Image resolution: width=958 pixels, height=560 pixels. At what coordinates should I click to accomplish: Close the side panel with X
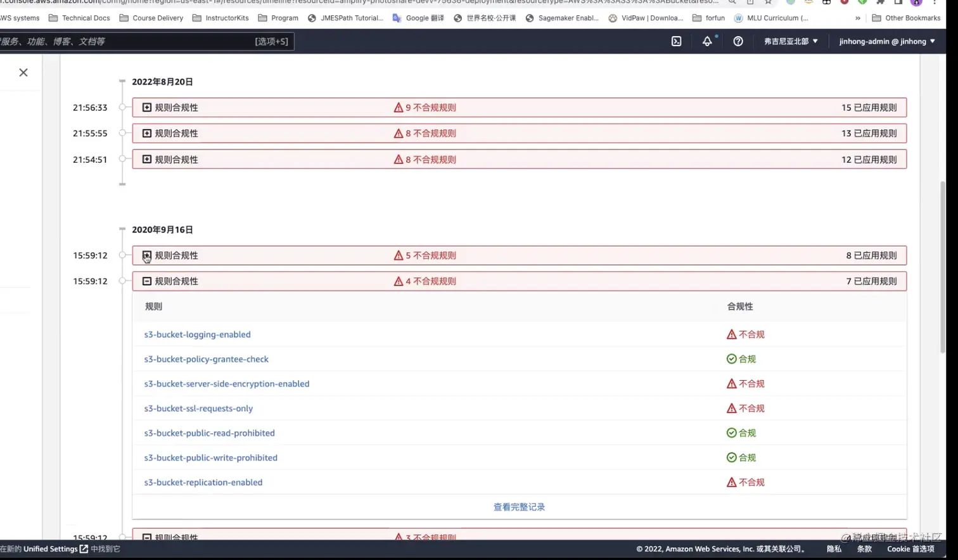[x=23, y=72]
